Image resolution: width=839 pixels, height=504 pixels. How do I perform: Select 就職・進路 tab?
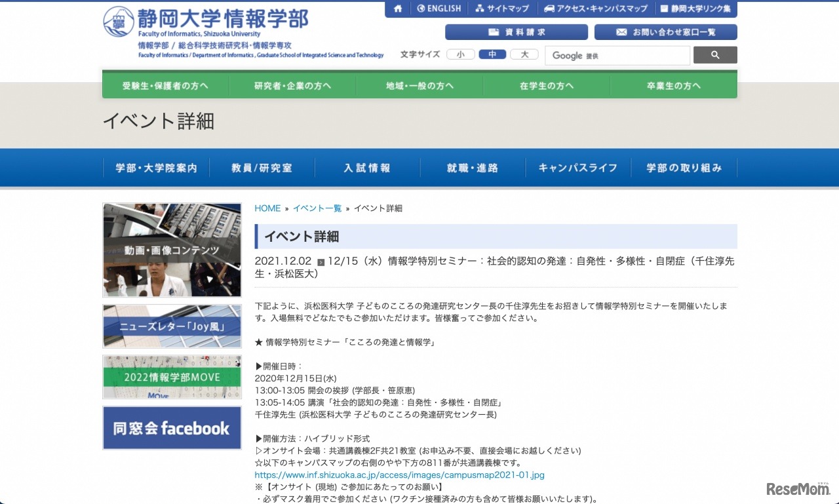pos(473,168)
